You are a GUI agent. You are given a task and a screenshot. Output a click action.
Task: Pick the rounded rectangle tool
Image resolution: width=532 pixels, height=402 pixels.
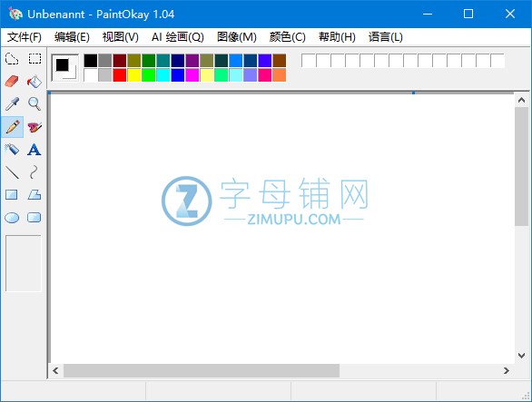click(34, 218)
